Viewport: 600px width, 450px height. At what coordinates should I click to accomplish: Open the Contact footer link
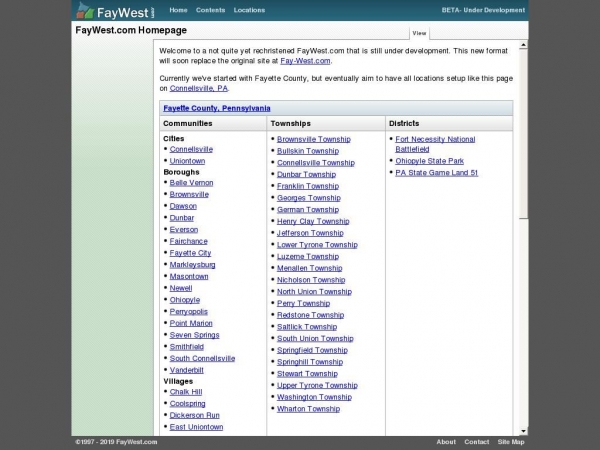click(477, 442)
